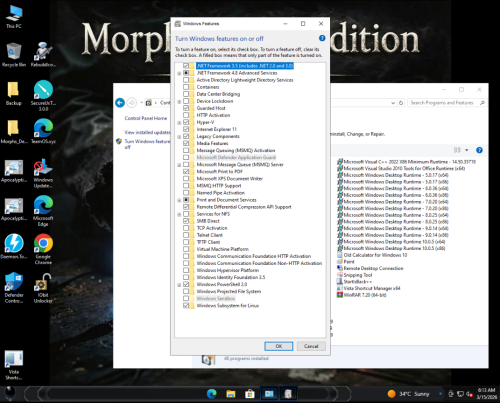Image resolution: width=500 pixels, height=403 pixels.
Task: Expand the Print and Document Services node
Action: coord(179,200)
